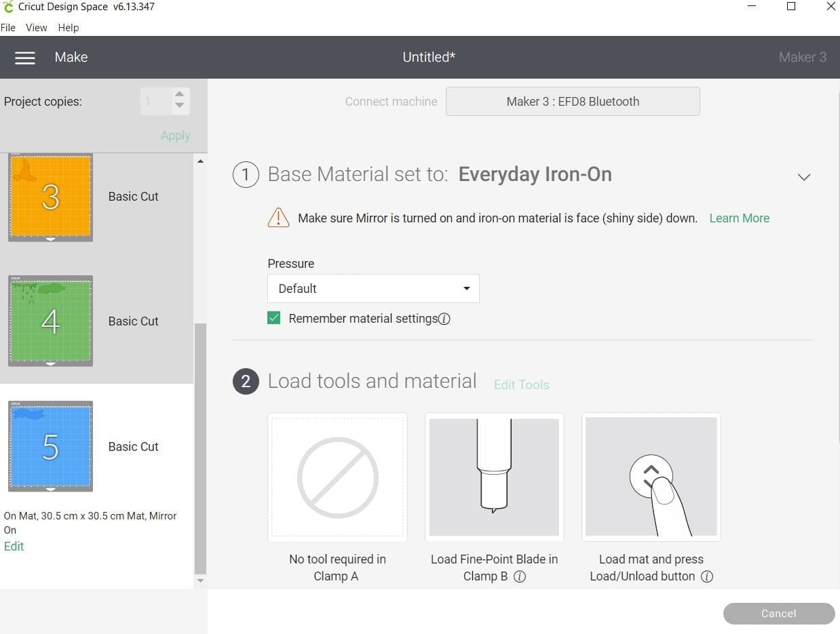Uncheck Remember material settings checkbox
Image resolution: width=840 pixels, height=634 pixels.
click(274, 318)
